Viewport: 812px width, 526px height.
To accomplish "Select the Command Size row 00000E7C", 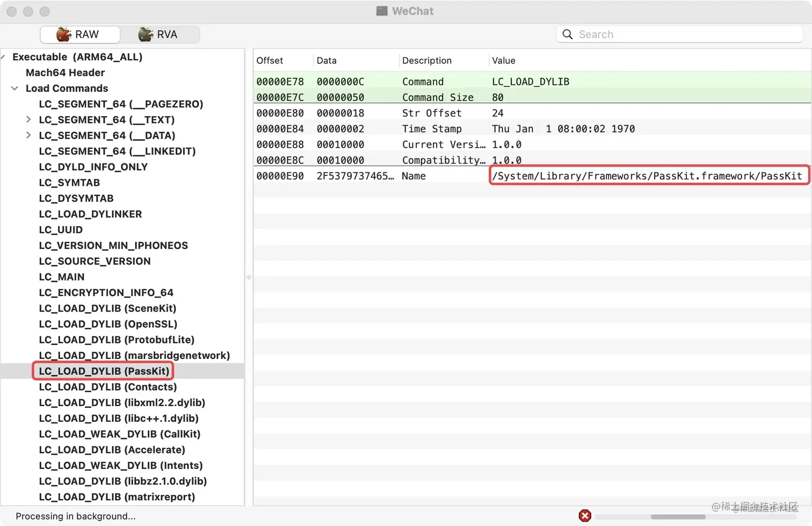I will (x=532, y=97).
